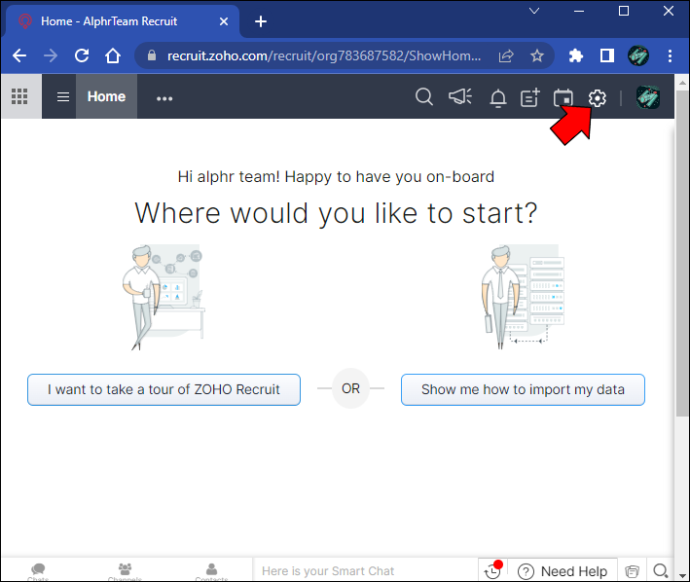Open the Channels panel icon
The height and width of the screenshot is (582, 690).
125,571
